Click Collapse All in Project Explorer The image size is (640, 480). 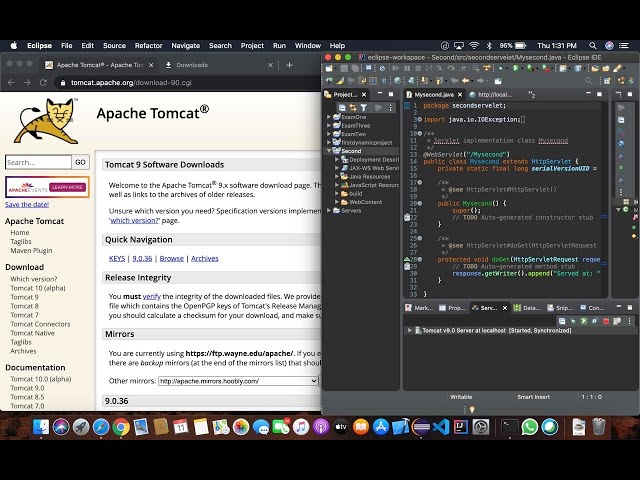click(342, 108)
